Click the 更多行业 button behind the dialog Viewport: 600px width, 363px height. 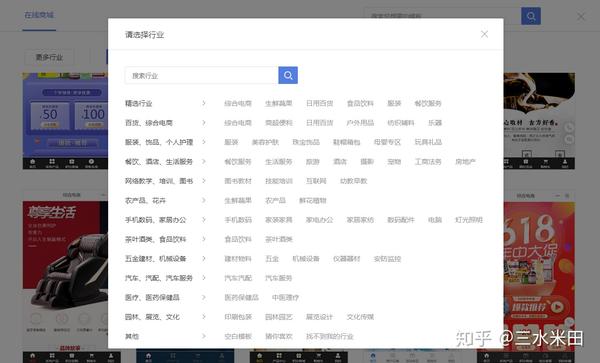point(49,57)
